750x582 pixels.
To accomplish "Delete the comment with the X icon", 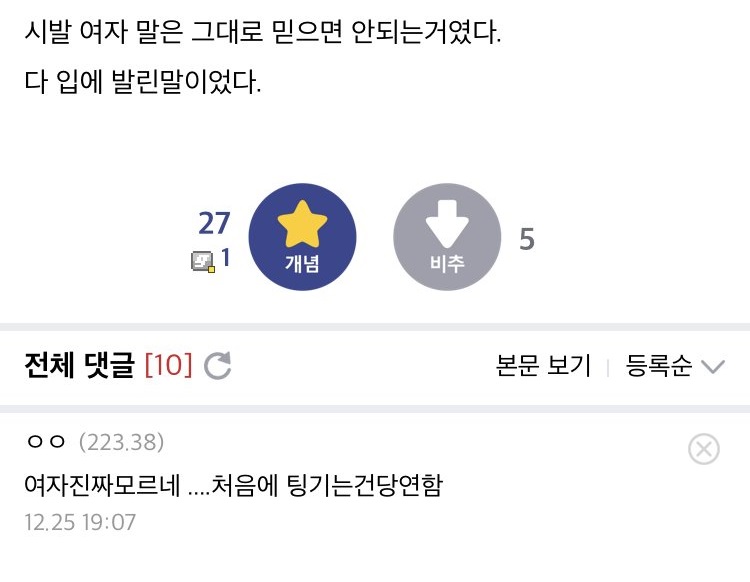I will pyautogui.click(x=704, y=450).
